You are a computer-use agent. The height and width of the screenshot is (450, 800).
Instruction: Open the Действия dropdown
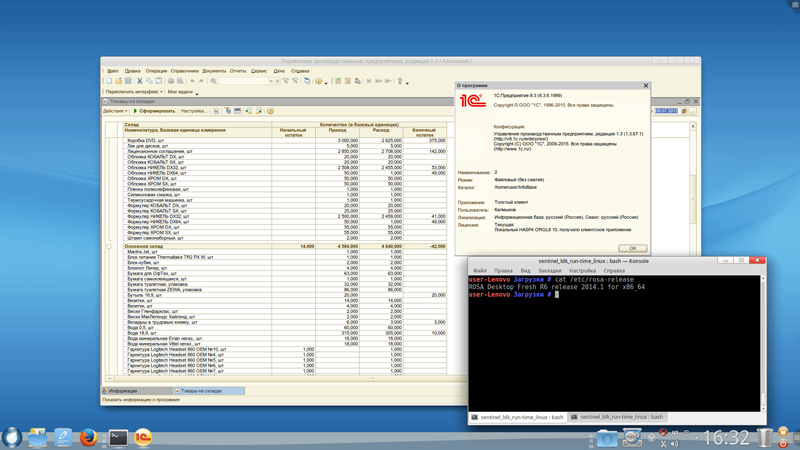(115, 111)
